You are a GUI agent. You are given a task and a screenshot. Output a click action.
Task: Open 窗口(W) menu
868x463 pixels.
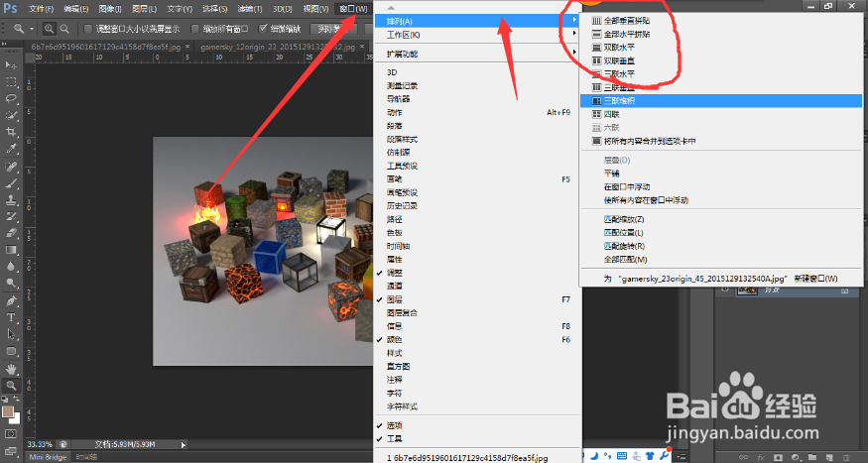point(353,9)
